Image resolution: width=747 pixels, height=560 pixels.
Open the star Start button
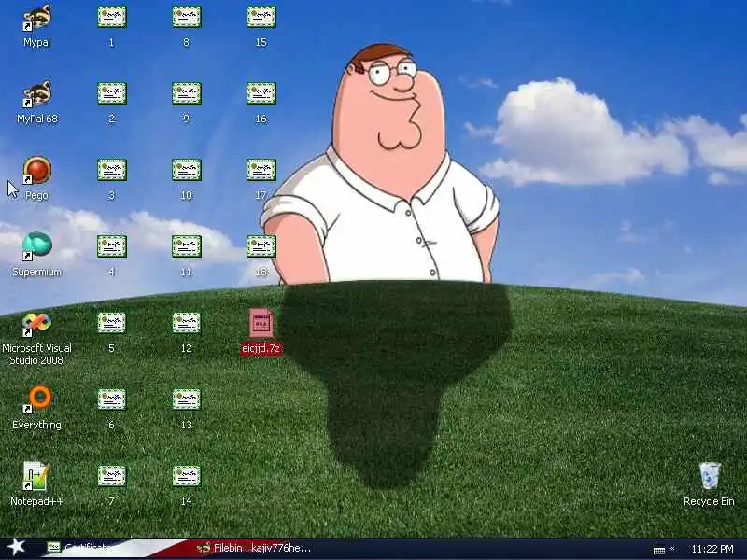click(x=16, y=548)
